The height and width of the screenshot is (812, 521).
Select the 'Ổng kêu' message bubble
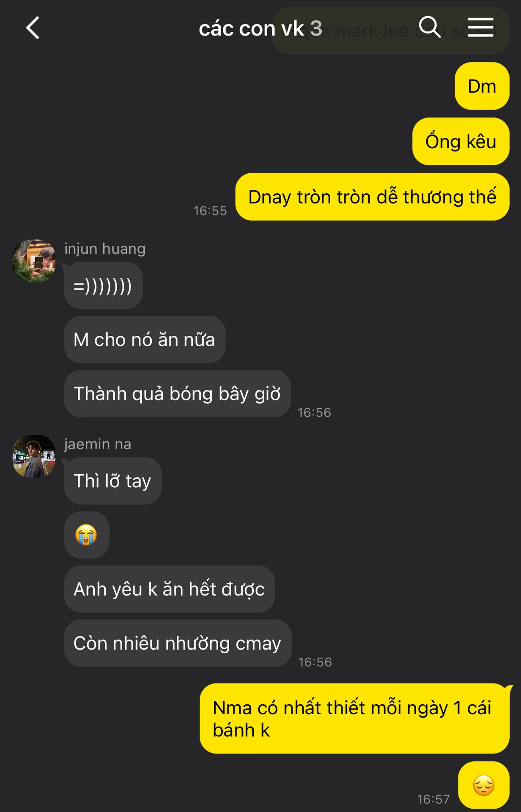(461, 141)
